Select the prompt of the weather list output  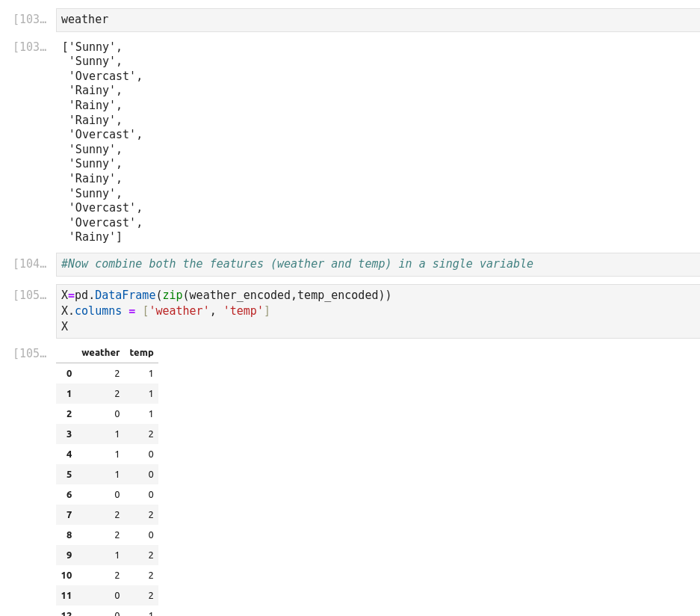pyautogui.click(x=30, y=47)
